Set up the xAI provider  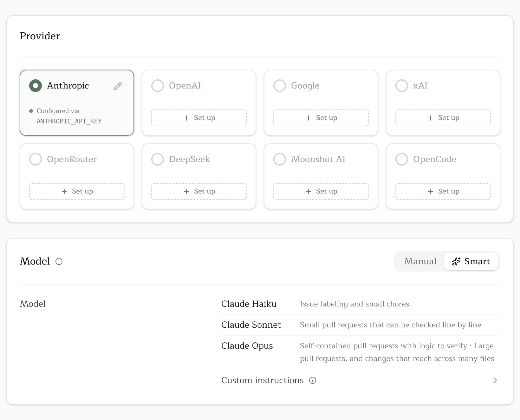pos(443,118)
